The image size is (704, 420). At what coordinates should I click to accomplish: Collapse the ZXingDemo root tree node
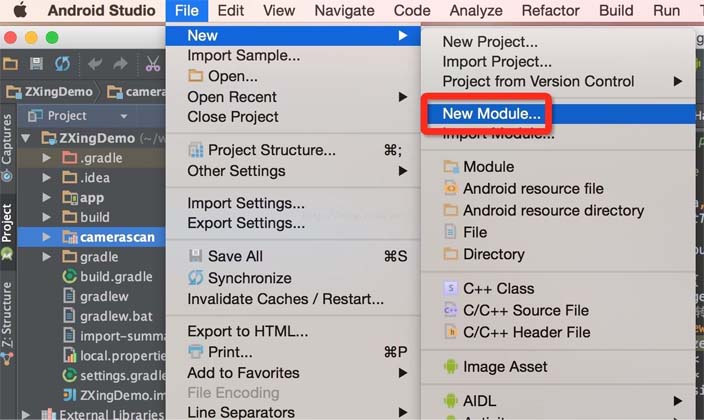27,139
